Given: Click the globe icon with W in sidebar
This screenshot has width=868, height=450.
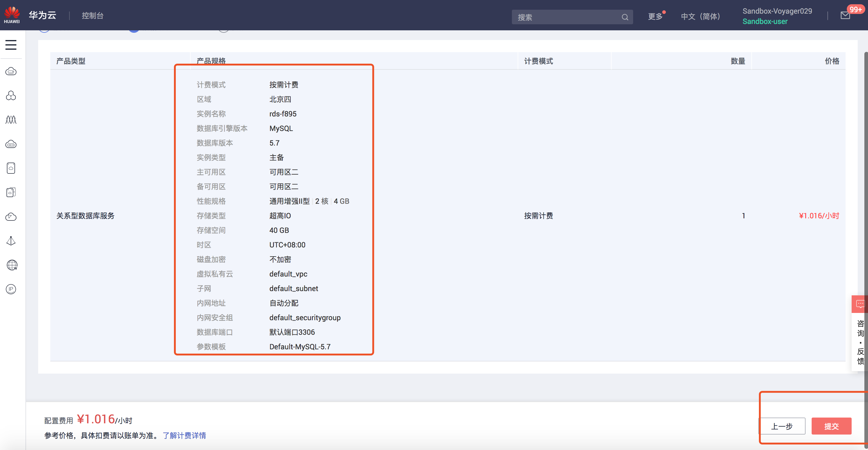Looking at the screenshot, I should 11,265.
